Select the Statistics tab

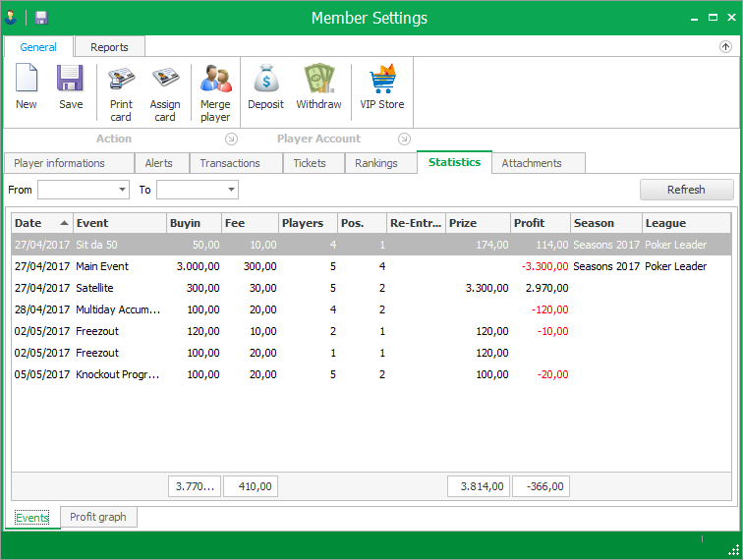[x=454, y=162]
